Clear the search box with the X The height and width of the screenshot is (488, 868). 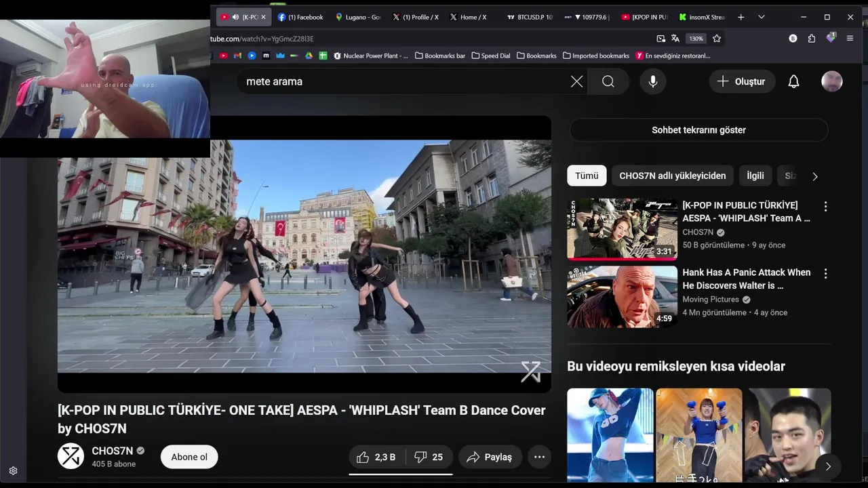coord(576,81)
